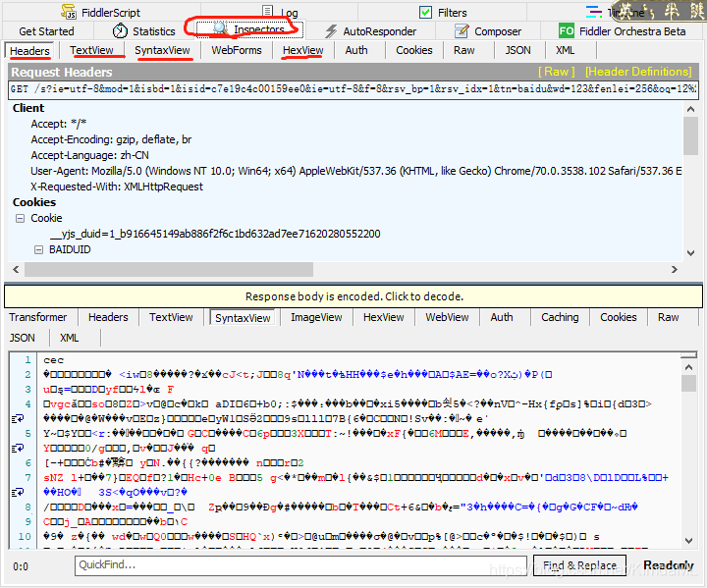This screenshot has width=707, height=588.
Task: Open the response Caching tab
Action: point(560,317)
